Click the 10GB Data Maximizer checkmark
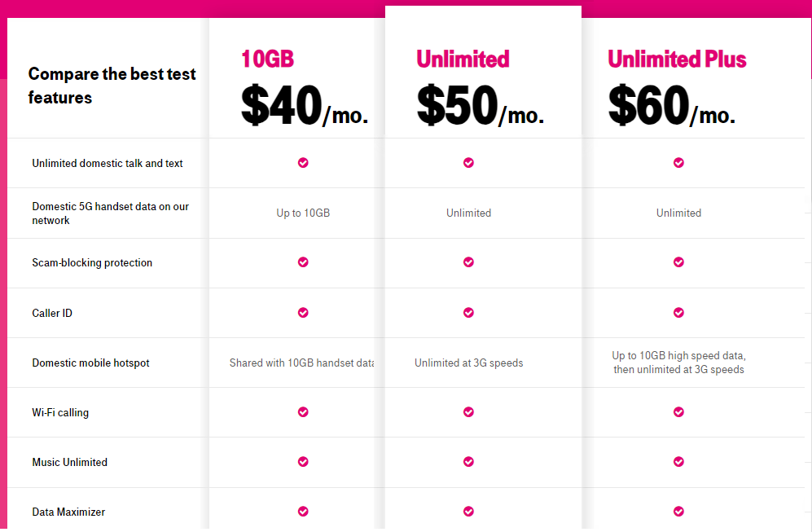 [x=303, y=512]
